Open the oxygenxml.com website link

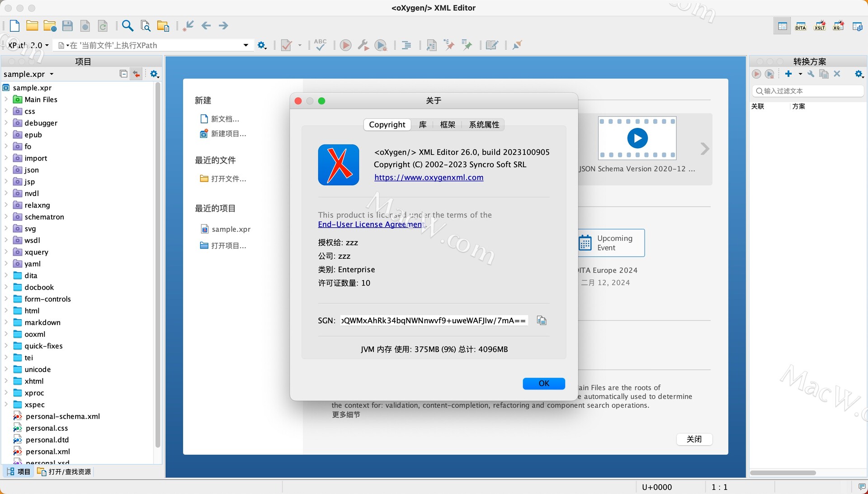[x=429, y=177]
